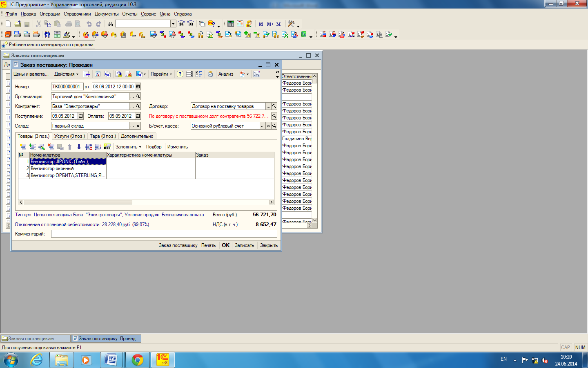
Task: Click the binoculars Find icon left of search box
Action: pos(110,24)
